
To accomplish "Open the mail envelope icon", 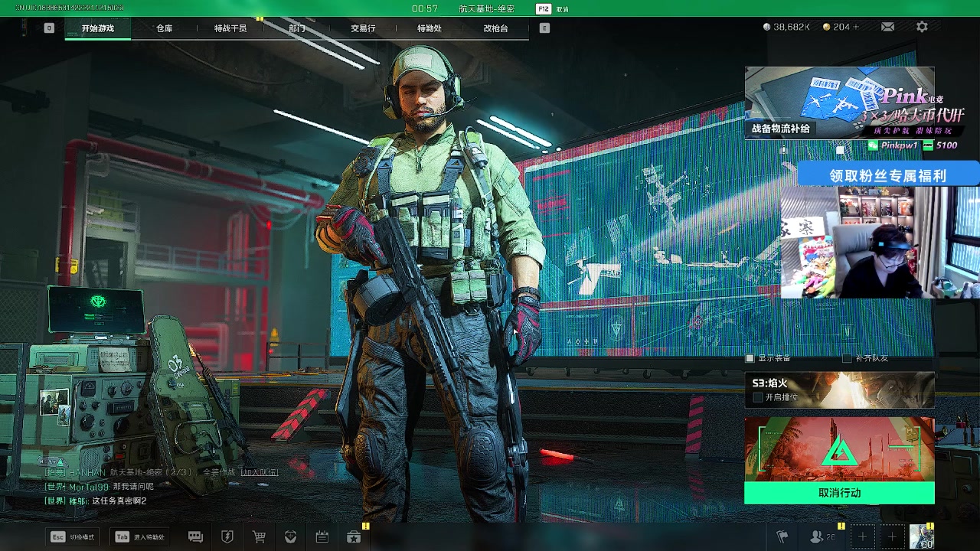I will [x=887, y=27].
